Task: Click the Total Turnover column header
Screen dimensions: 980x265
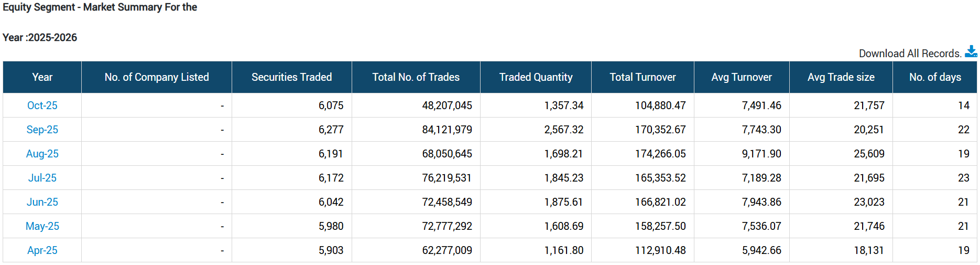Action: pos(643,77)
